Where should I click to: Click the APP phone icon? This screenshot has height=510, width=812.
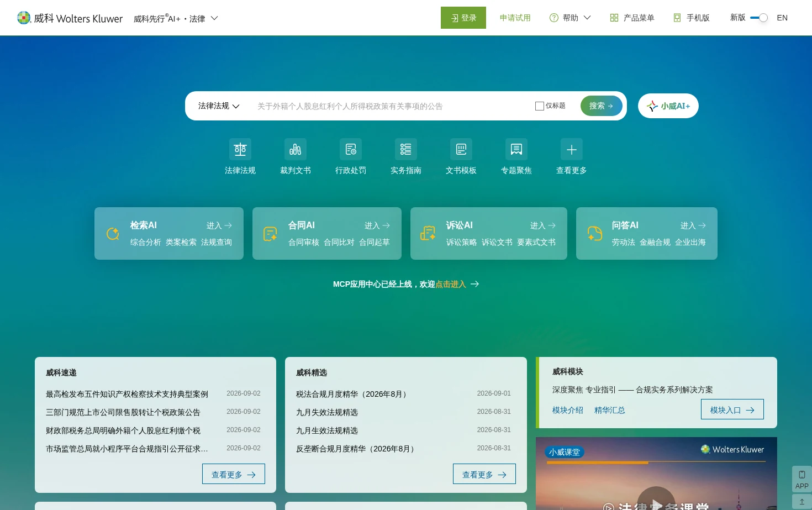tap(802, 475)
